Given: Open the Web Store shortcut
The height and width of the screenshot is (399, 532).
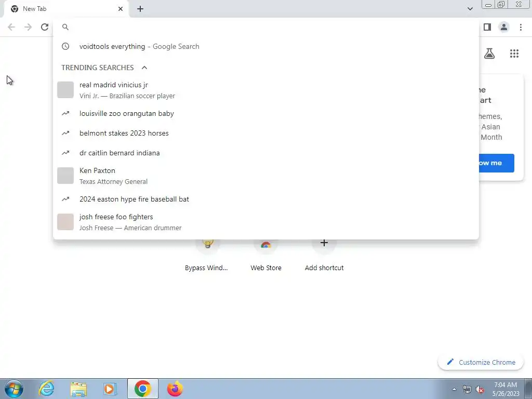Looking at the screenshot, I should (x=266, y=255).
